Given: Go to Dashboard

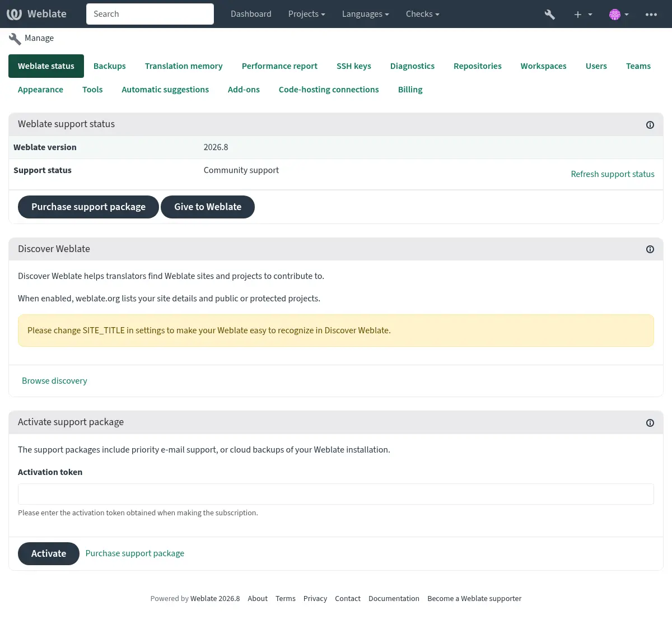Looking at the screenshot, I should [251, 14].
